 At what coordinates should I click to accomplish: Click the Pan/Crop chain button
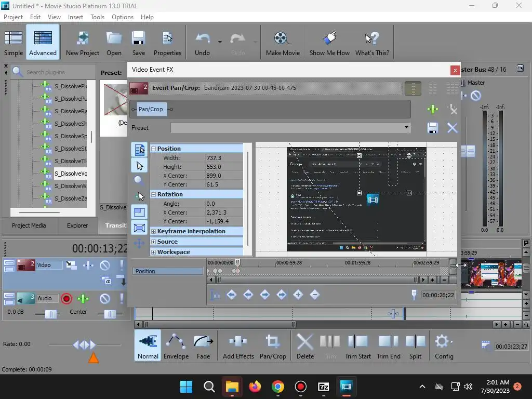pyautogui.click(x=151, y=109)
